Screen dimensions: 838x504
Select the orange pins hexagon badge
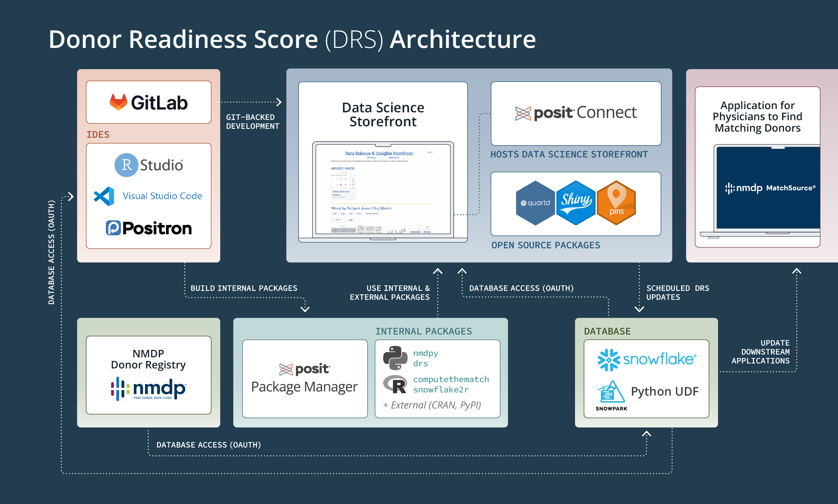(x=616, y=203)
